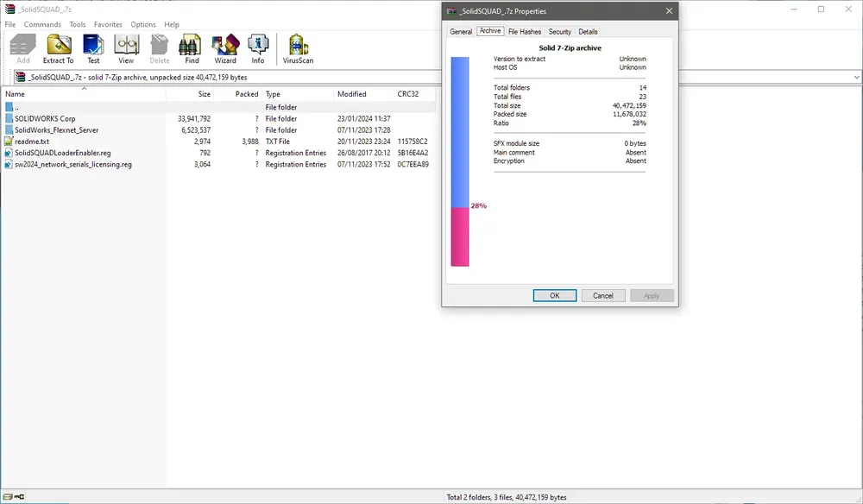Switch to the General tab
The image size is (863, 504).
(x=461, y=32)
